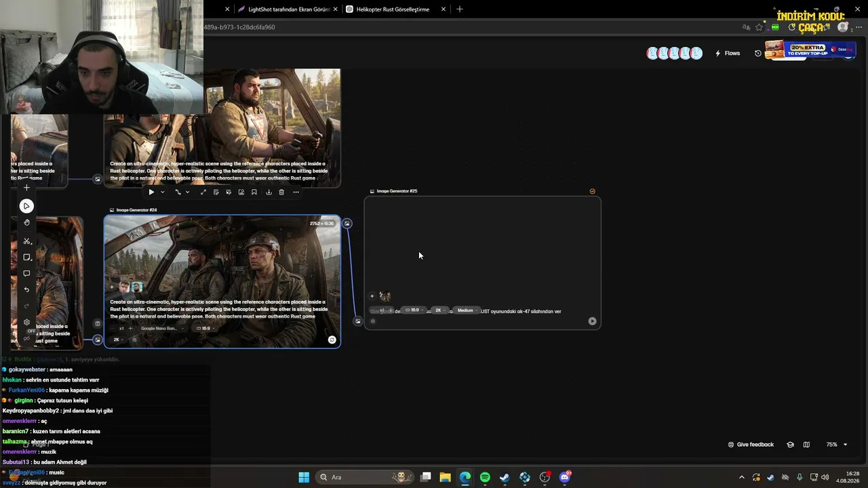Image resolution: width=868 pixels, height=488 pixels.
Task: Open the aspect ratio 16:9 dropdown on #24
Action: pos(204,329)
